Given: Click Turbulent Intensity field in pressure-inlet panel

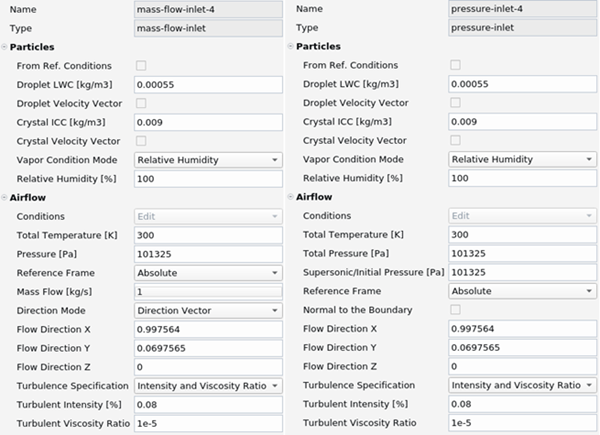Looking at the screenshot, I should click(x=522, y=404).
